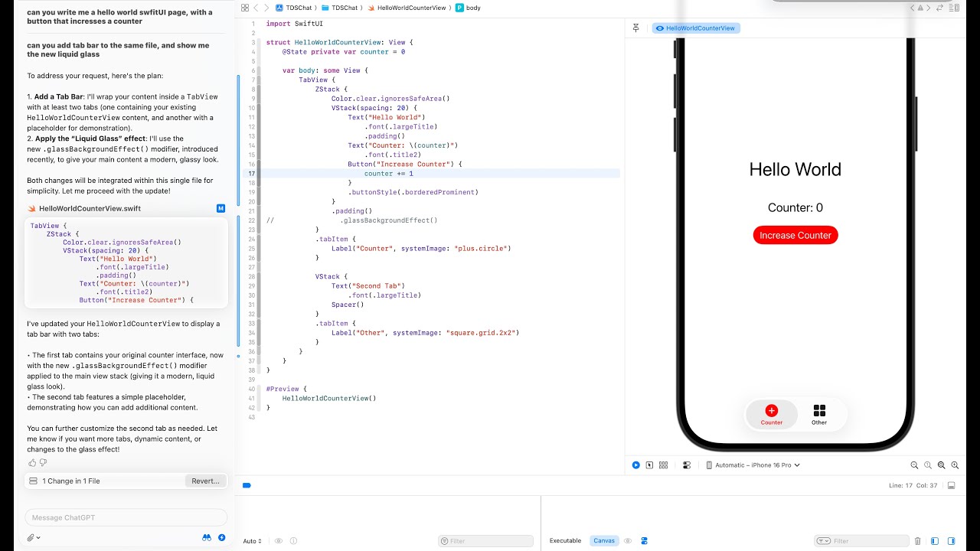Image resolution: width=980 pixels, height=551 pixels.
Task: Zoom canvas to 100 percent
Action: (x=928, y=465)
